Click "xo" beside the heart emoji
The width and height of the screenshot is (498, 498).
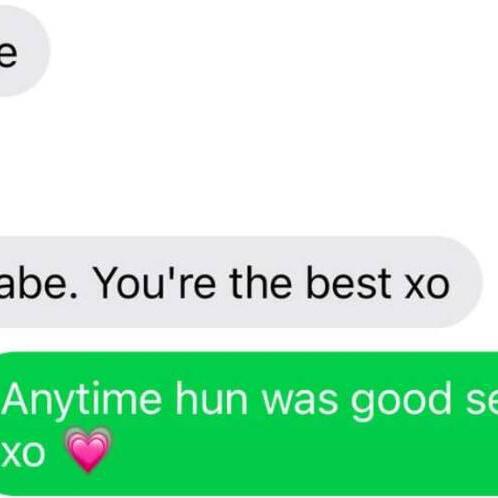tap(22, 454)
